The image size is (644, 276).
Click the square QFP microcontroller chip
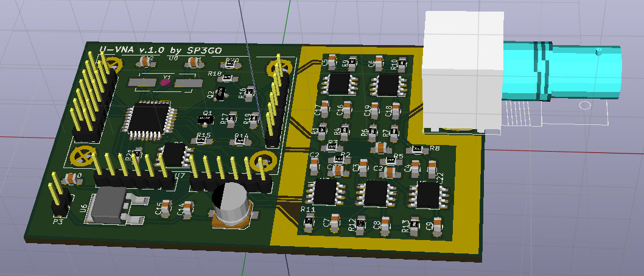pyautogui.click(x=149, y=117)
